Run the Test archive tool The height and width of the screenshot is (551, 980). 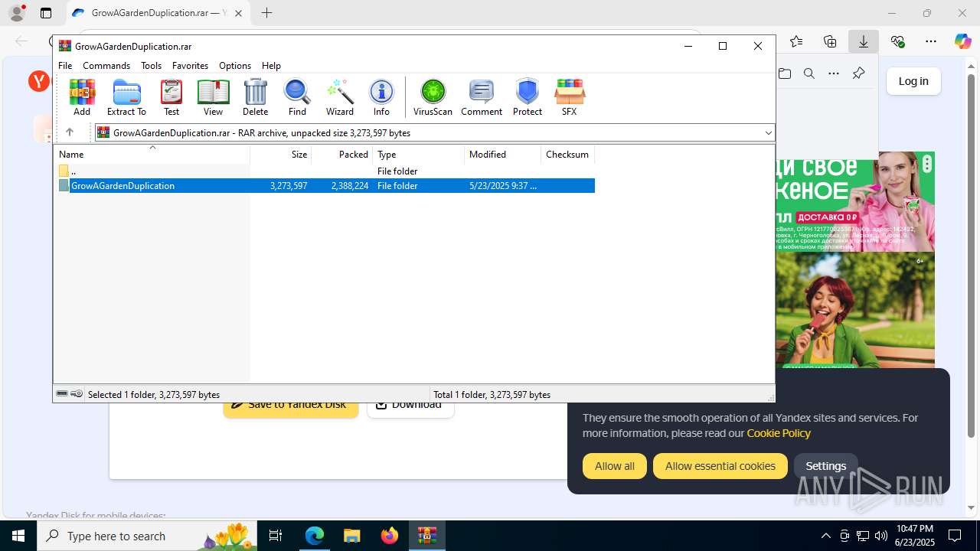click(171, 97)
